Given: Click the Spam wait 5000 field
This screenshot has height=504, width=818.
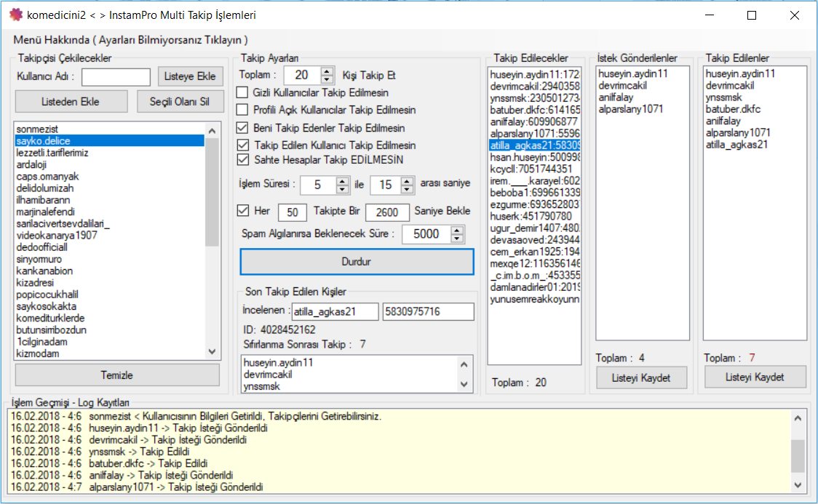Looking at the screenshot, I should point(426,234).
